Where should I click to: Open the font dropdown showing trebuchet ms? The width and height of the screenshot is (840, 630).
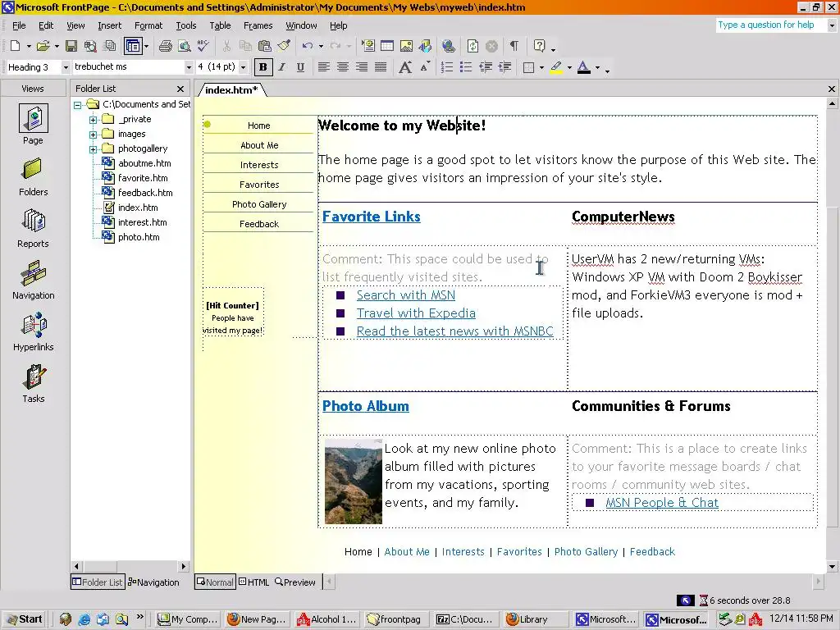(189, 67)
